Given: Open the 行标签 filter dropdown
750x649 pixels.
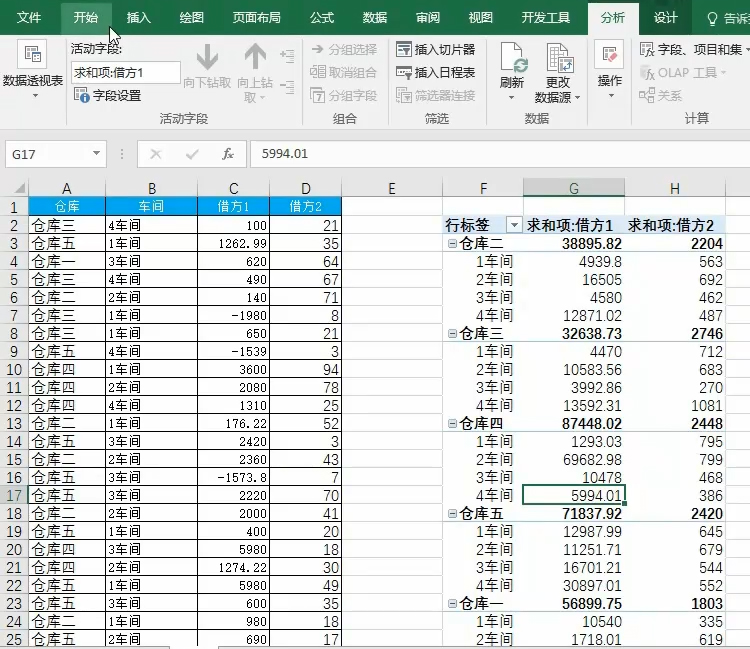Looking at the screenshot, I should [x=514, y=225].
